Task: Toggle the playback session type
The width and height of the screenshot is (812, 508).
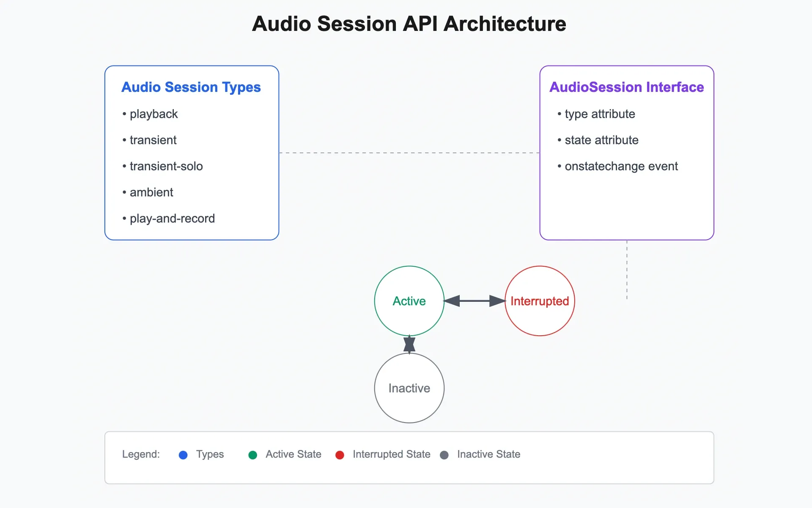Action: pyautogui.click(x=154, y=114)
